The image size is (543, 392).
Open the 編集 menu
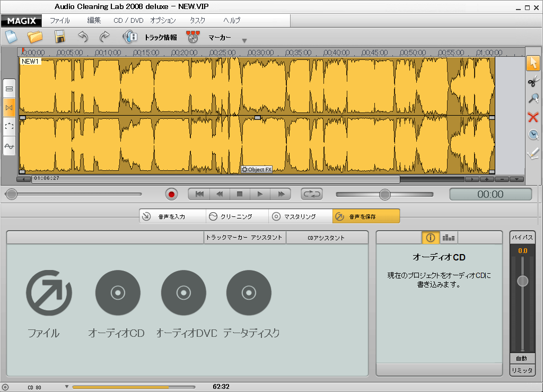click(x=94, y=21)
